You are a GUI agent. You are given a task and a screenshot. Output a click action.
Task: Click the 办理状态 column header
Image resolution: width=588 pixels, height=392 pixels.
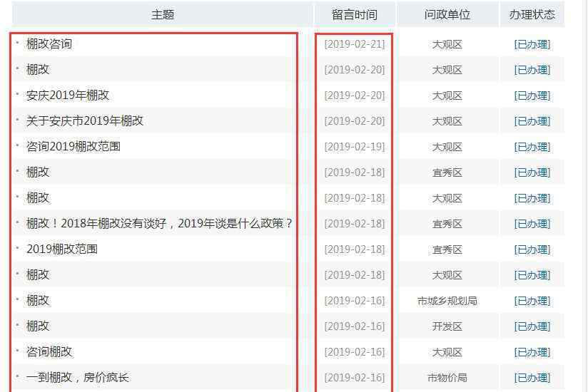(x=532, y=14)
